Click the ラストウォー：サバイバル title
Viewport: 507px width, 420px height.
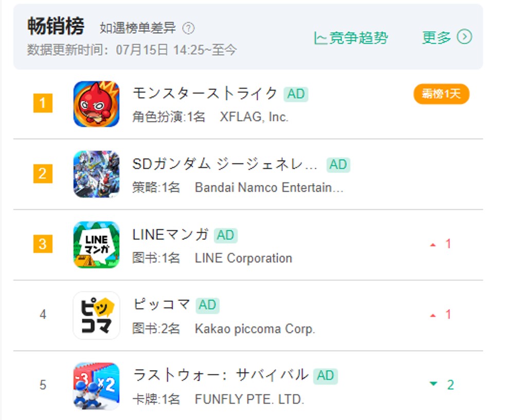(221, 375)
